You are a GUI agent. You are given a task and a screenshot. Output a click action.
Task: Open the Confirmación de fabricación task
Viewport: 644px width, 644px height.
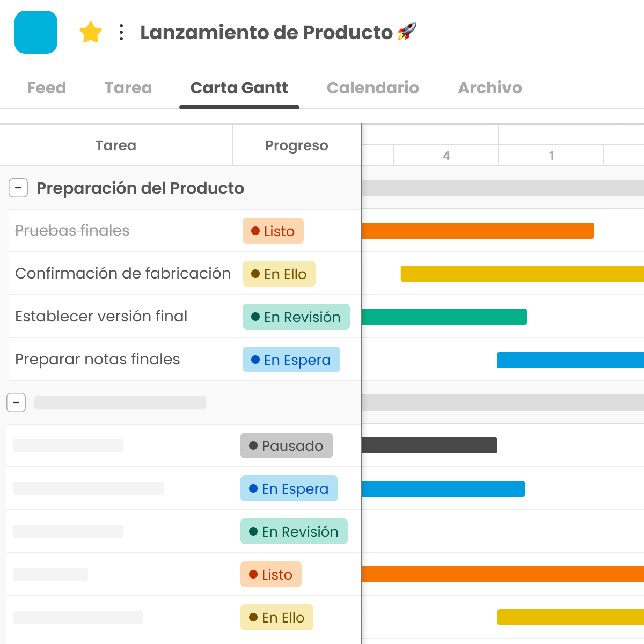(123, 274)
